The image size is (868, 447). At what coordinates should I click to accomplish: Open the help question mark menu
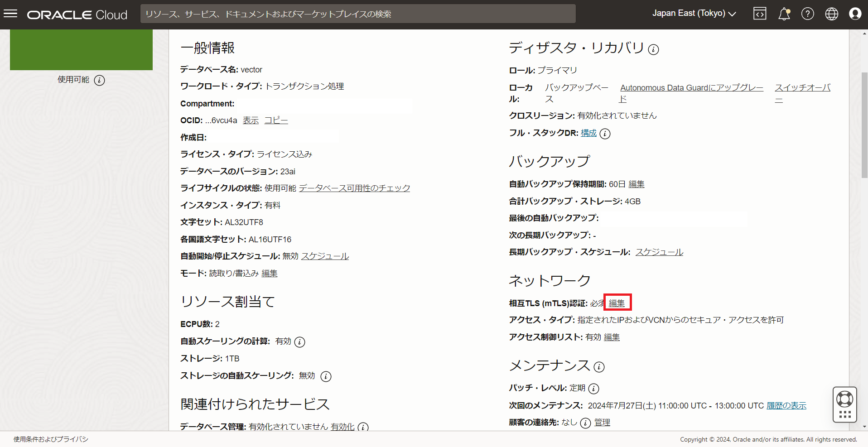(807, 14)
